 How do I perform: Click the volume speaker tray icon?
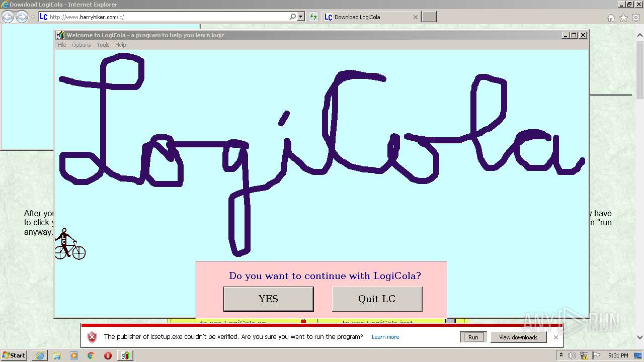click(x=572, y=355)
